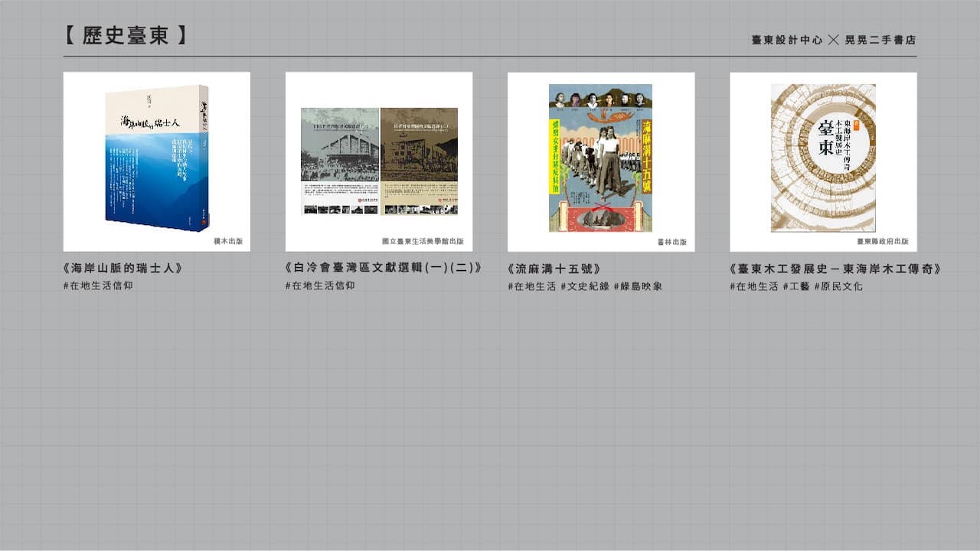This screenshot has width=980, height=551.
Task: Open the 白冷會臺灣區文獻選輯 book cover image
Action: (379, 161)
